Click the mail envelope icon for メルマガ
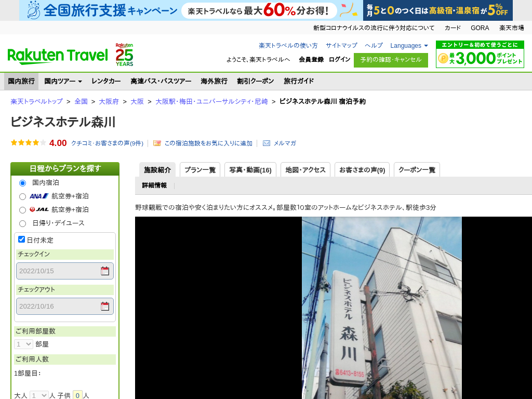 click(267, 143)
